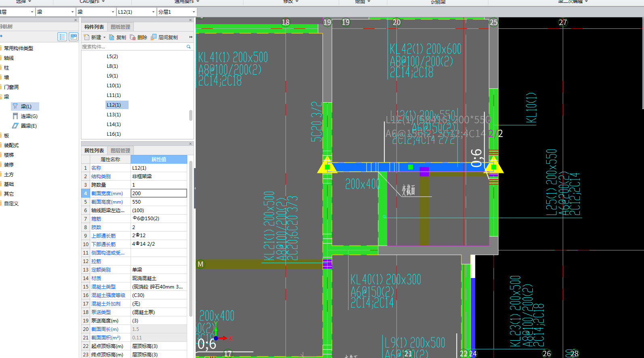644x358 pixels.
Task: Click the 搜索构件 search field
Action: click(133, 47)
